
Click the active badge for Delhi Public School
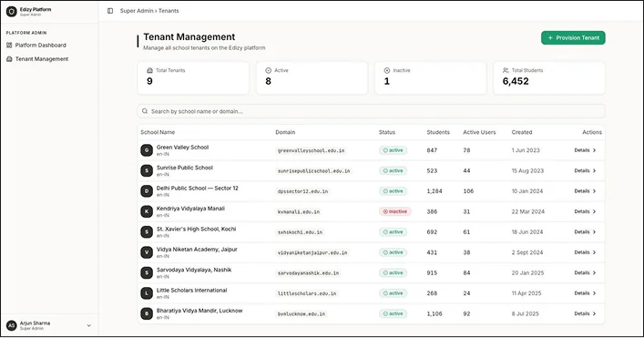pos(394,191)
